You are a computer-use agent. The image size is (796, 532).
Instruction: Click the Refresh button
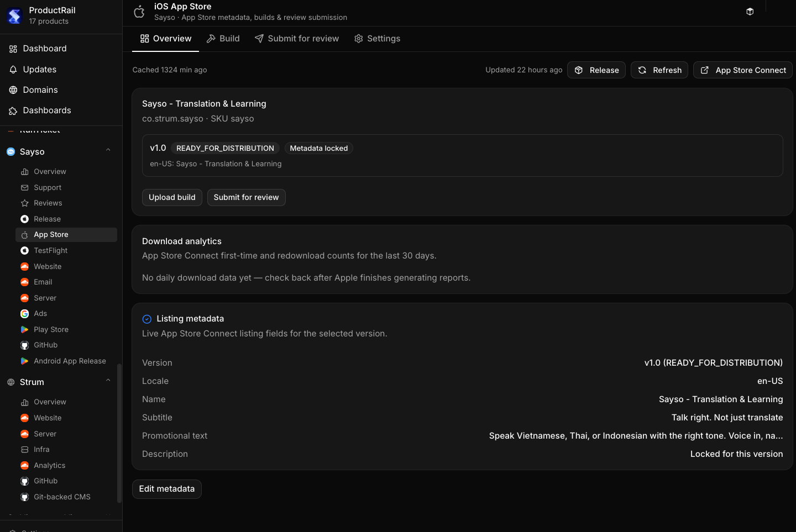point(659,70)
